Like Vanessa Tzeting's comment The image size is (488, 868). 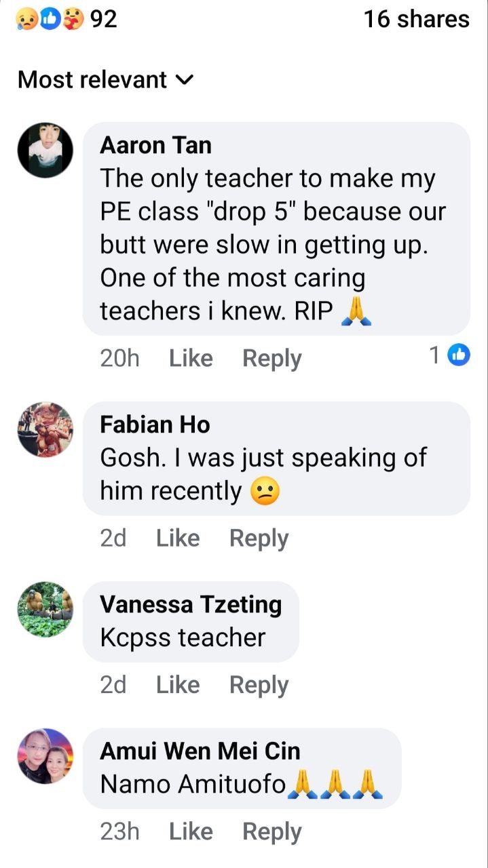pyautogui.click(x=178, y=685)
